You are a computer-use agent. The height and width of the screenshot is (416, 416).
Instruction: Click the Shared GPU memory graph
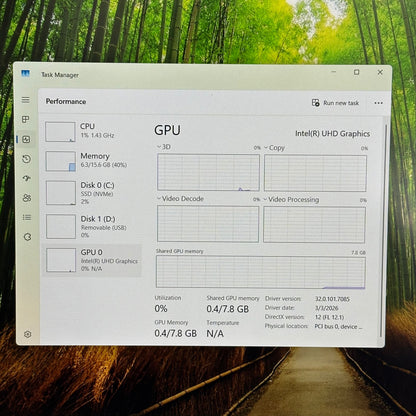(x=261, y=272)
